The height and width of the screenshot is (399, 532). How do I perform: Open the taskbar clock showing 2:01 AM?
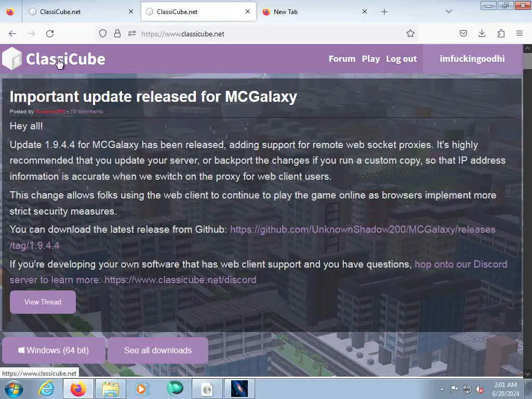pyautogui.click(x=506, y=389)
